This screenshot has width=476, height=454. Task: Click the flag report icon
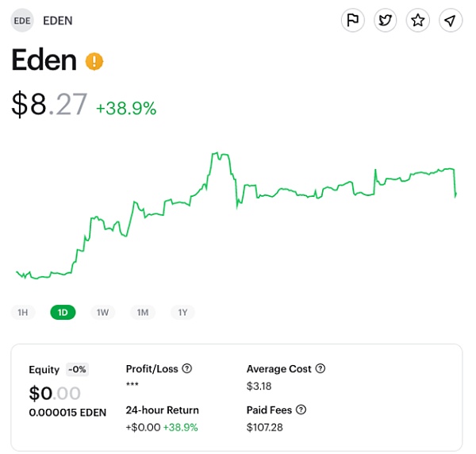(353, 20)
